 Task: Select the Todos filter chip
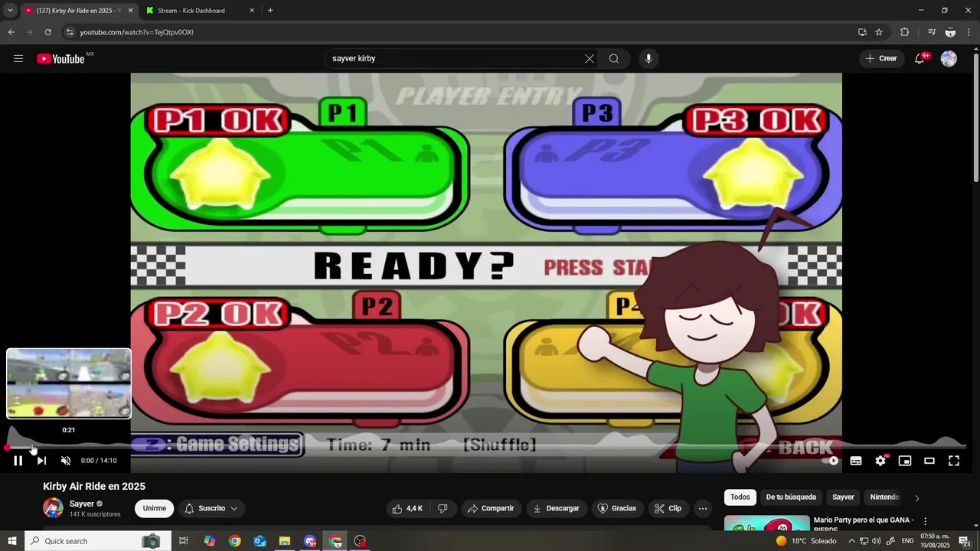point(740,497)
